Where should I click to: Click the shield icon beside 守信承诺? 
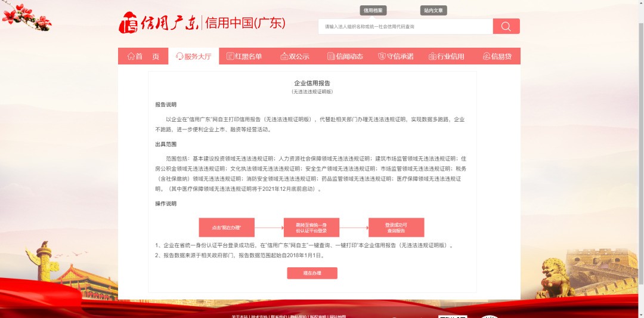pos(382,57)
